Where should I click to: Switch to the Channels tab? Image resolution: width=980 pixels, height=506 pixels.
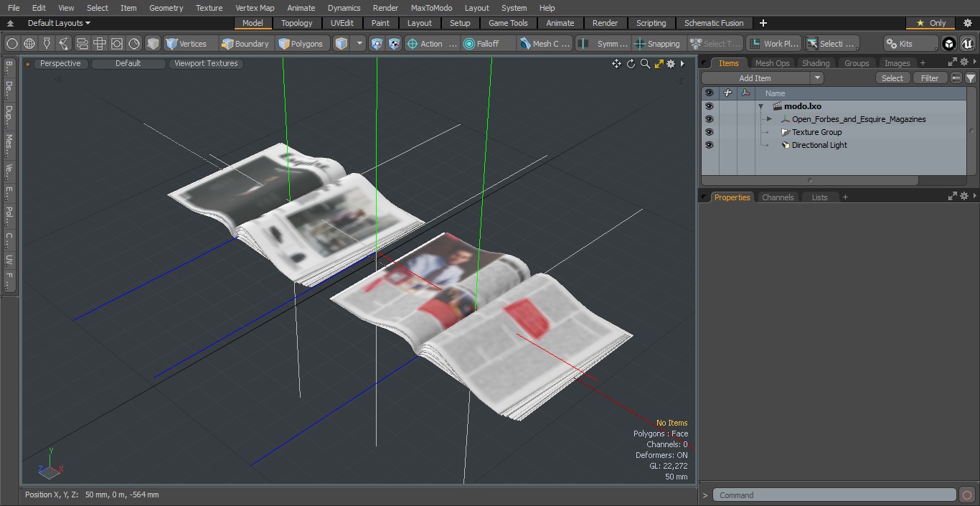coord(778,197)
